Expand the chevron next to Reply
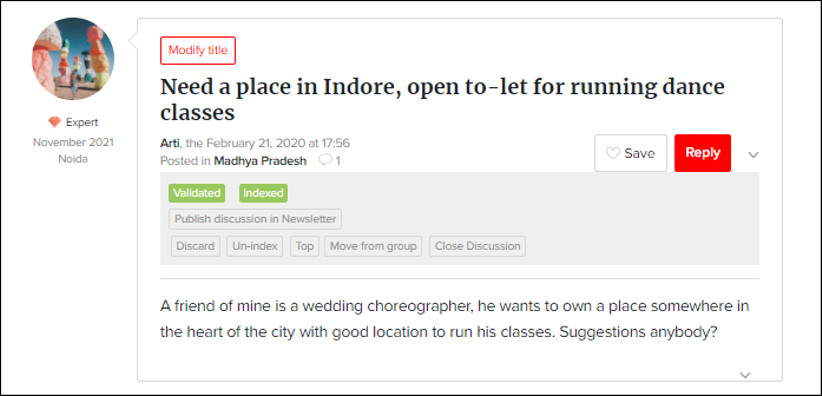The image size is (822, 396). click(753, 155)
